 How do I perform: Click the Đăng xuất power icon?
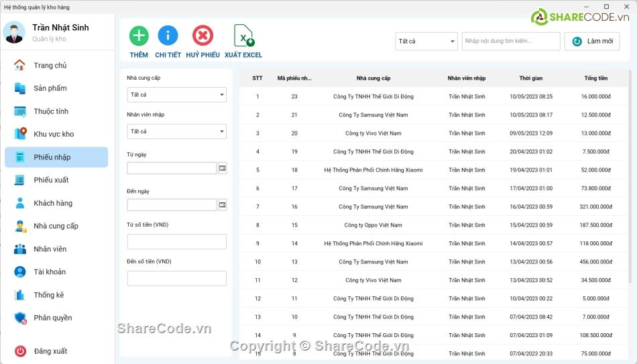(x=21, y=351)
